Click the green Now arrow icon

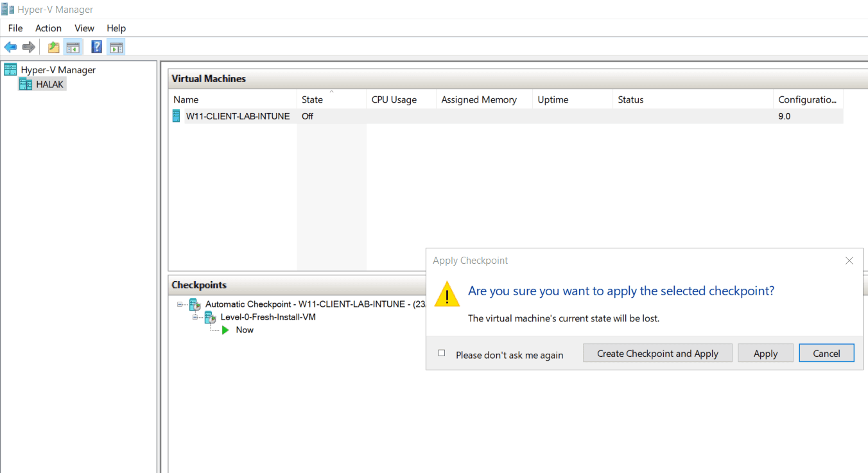click(x=225, y=330)
